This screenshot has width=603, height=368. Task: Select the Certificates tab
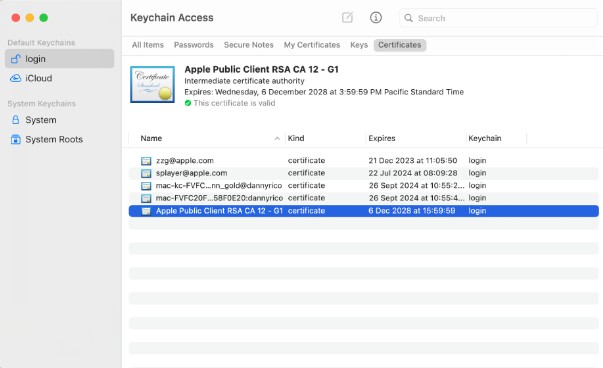pyautogui.click(x=400, y=45)
